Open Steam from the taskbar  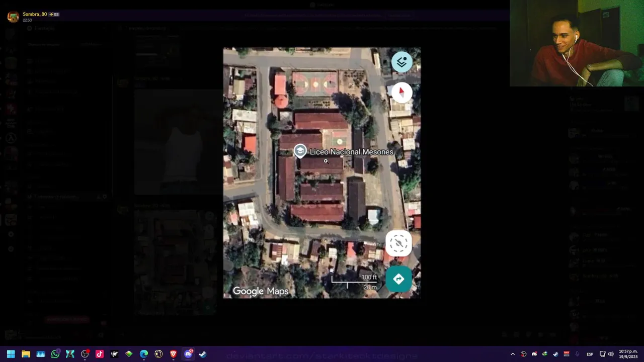click(203, 354)
